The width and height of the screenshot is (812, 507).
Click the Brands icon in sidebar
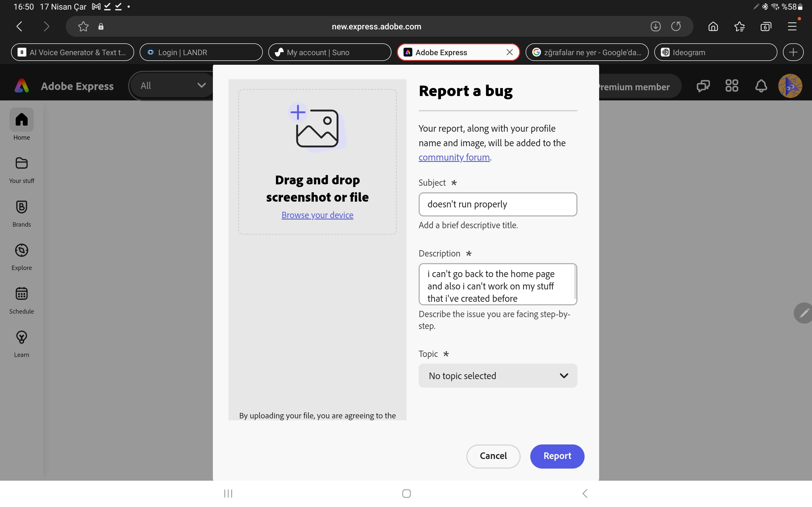click(x=21, y=207)
